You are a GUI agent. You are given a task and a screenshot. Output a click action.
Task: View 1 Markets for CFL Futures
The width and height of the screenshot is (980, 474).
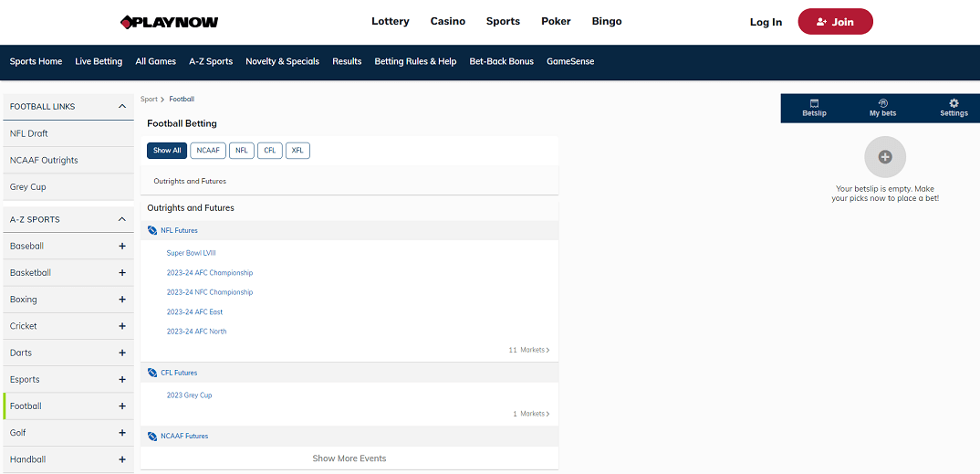[531, 414]
